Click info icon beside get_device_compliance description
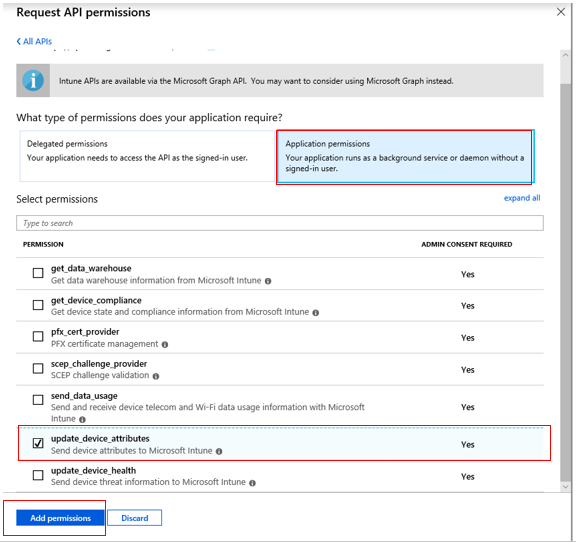The image size is (576, 542). 316,313
